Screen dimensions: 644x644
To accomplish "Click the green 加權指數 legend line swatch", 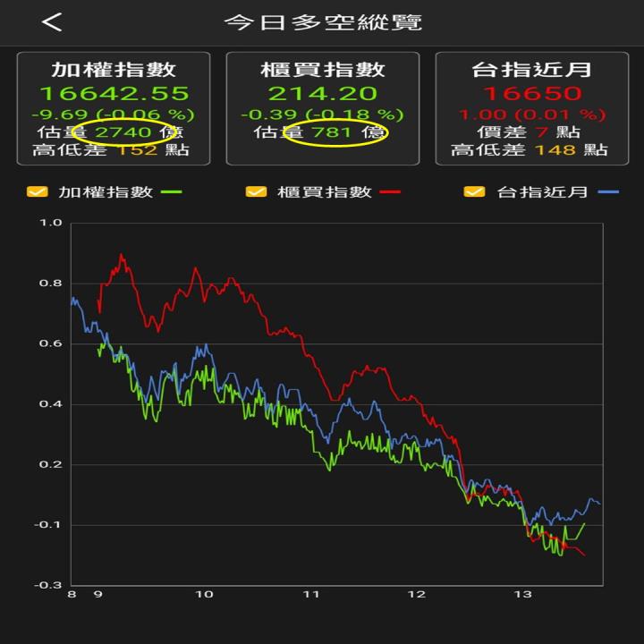I will coord(173,192).
